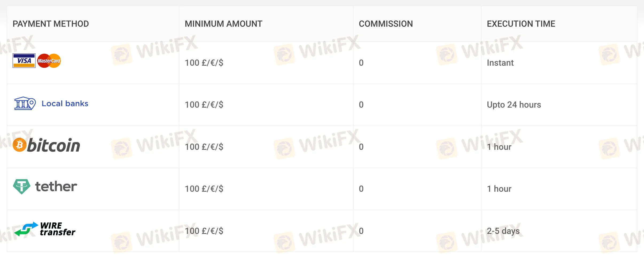Click the Commission column header
The width and height of the screenshot is (644, 259).
(386, 24)
